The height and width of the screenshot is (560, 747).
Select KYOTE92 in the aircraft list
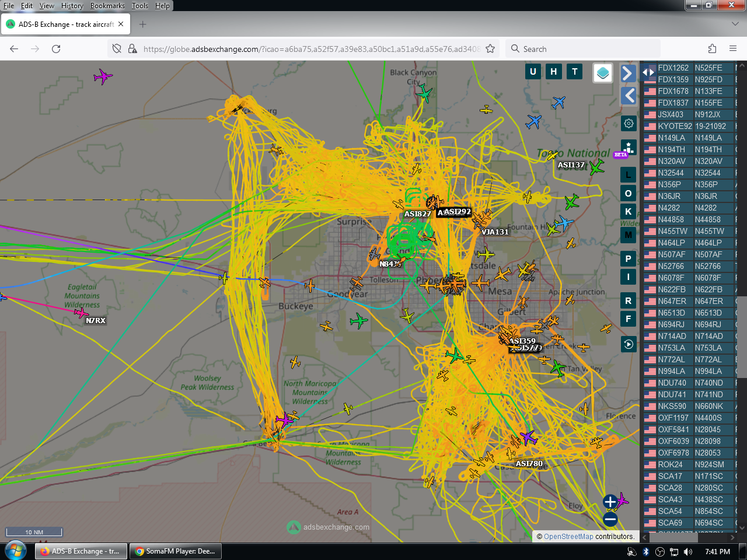pyautogui.click(x=675, y=126)
